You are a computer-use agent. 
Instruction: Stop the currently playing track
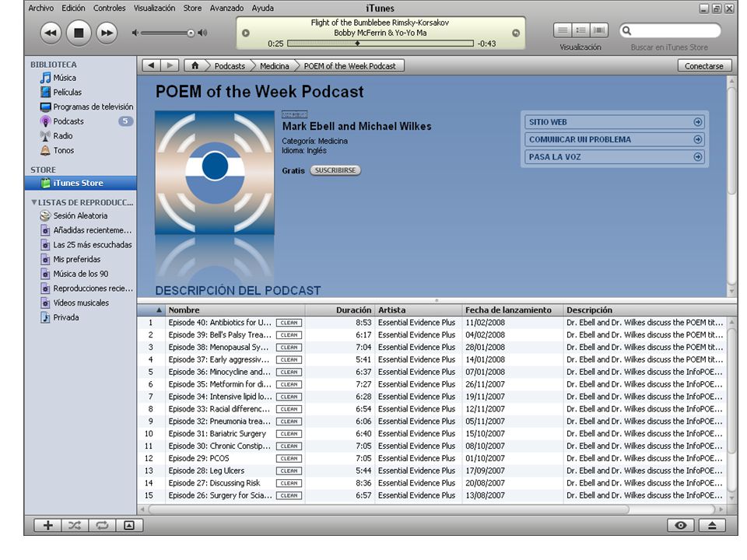click(79, 33)
